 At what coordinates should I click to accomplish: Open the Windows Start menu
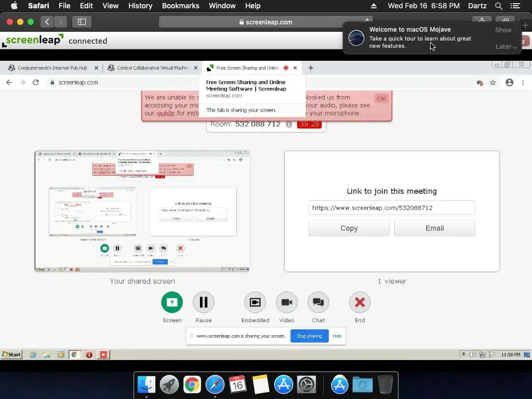click(x=11, y=354)
